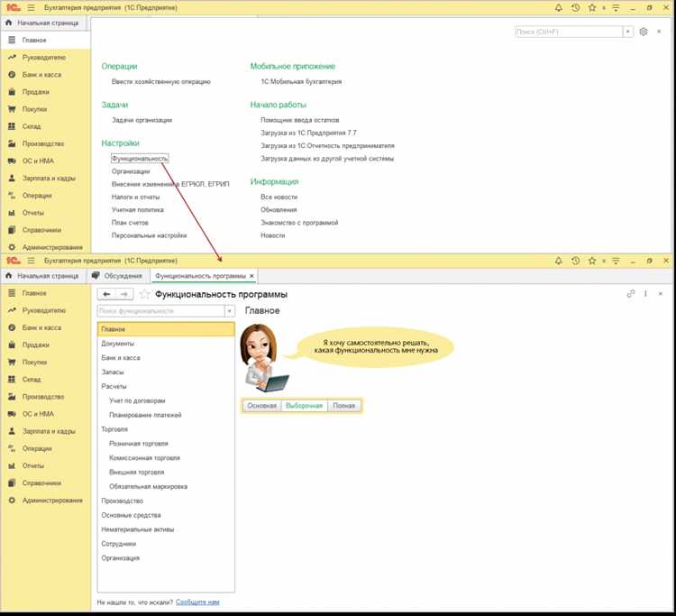Open Главное in the upper sidebar
The height and width of the screenshot is (616, 676).
45,40
